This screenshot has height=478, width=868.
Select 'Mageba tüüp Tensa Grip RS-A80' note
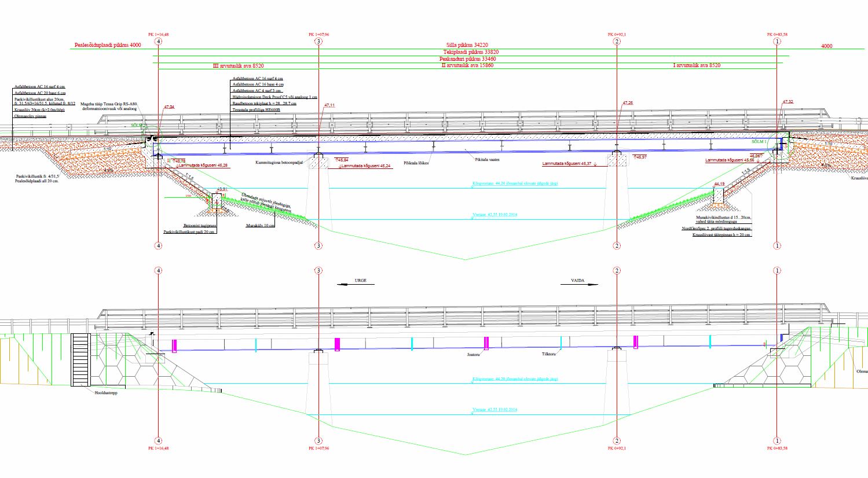point(109,104)
